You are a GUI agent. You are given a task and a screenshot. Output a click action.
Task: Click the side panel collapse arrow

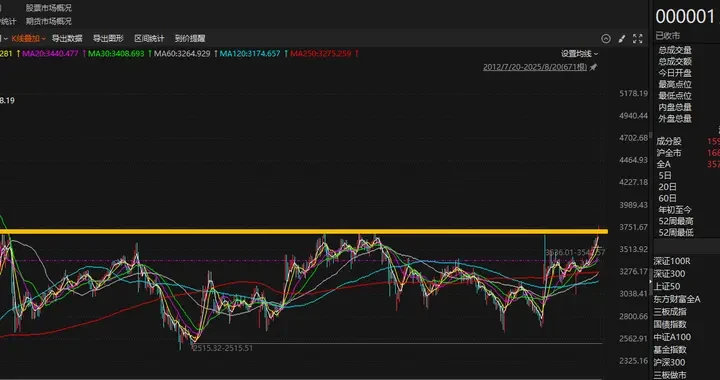point(651,281)
